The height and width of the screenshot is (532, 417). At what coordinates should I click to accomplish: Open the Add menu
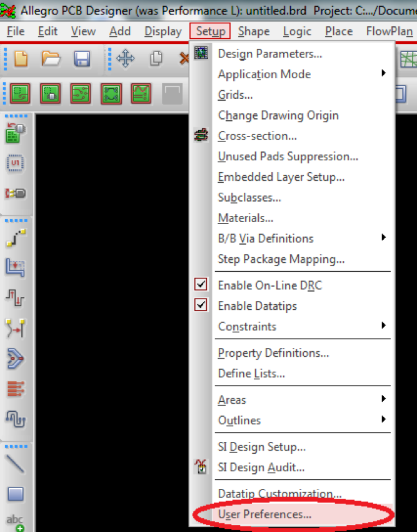[120, 31]
